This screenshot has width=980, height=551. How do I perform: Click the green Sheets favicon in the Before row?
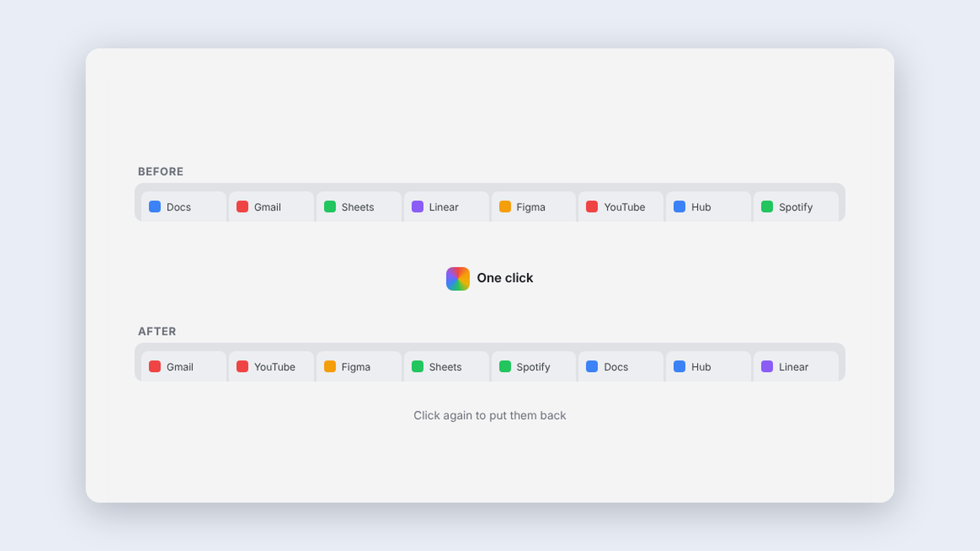click(330, 206)
